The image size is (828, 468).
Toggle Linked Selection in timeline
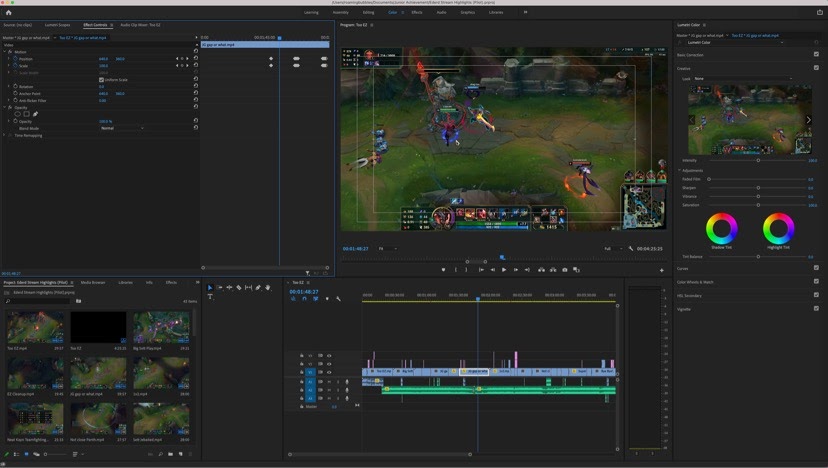pyautogui.click(x=315, y=298)
